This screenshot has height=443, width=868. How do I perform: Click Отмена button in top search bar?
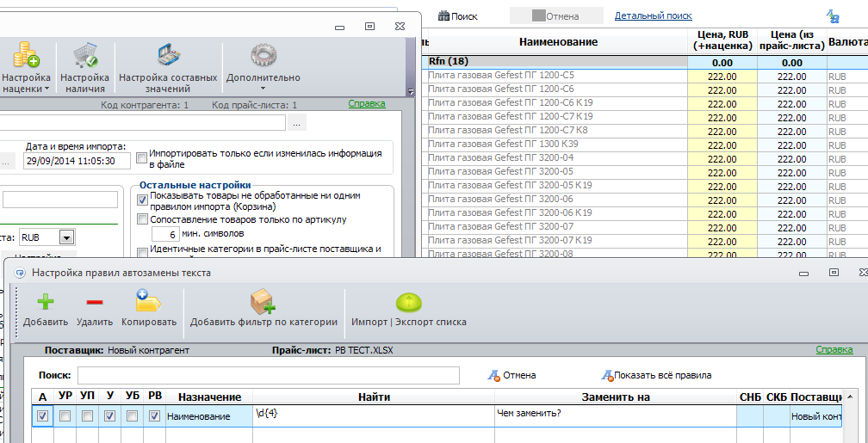coord(556,16)
